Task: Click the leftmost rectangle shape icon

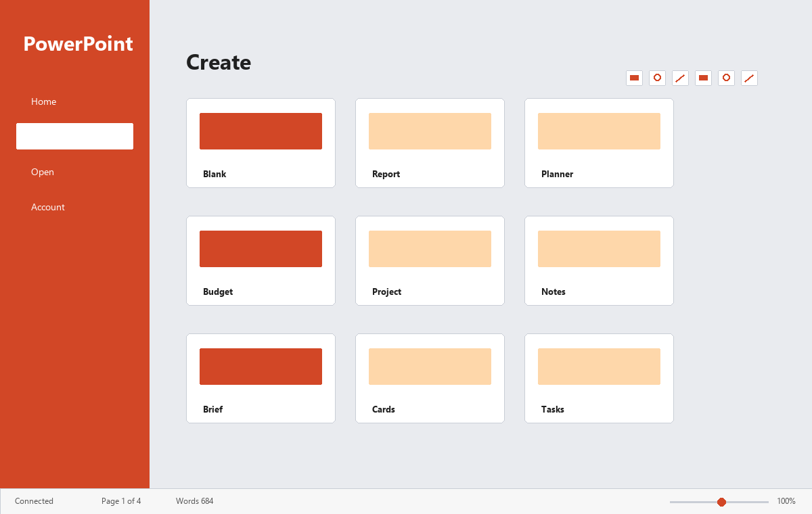Action: (x=634, y=78)
